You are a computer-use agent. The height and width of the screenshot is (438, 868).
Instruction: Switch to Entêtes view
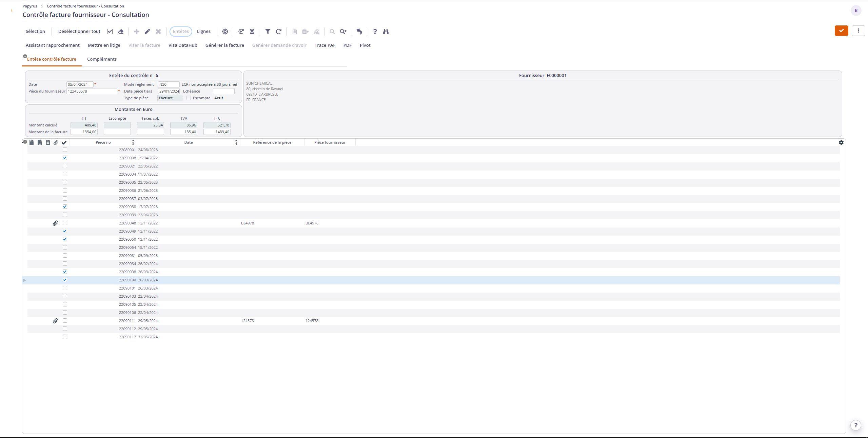(x=181, y=32)
